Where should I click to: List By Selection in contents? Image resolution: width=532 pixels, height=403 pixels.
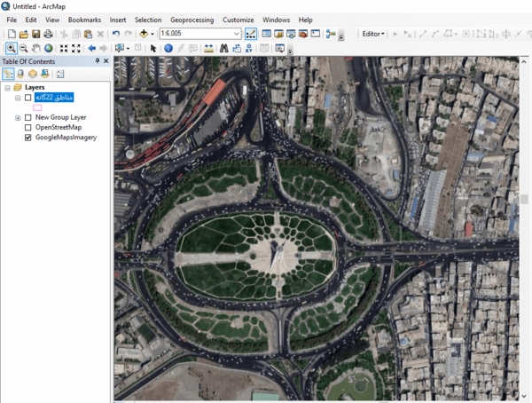click(x=45, y=74)
